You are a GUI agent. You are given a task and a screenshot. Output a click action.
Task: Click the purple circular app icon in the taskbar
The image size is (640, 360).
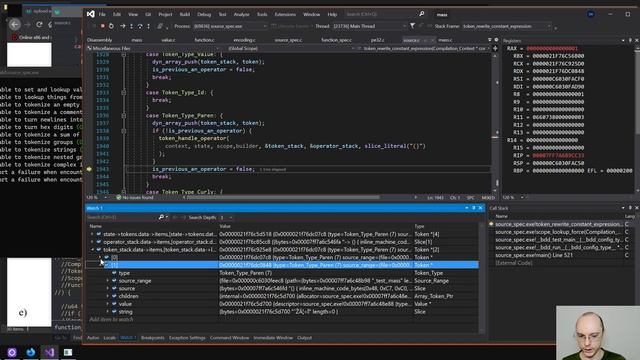click(x=12, y=352)
